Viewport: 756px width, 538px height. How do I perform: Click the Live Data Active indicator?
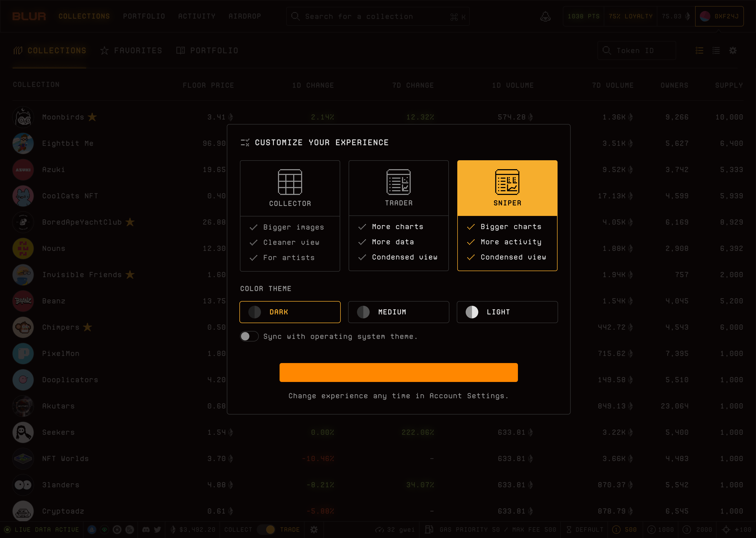click(x=41, y=530)
